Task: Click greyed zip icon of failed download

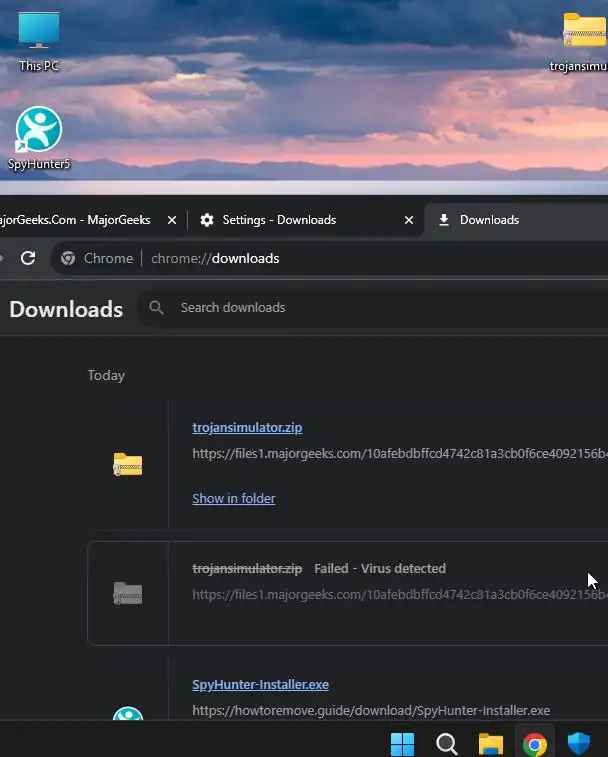Action: (127, 593)
